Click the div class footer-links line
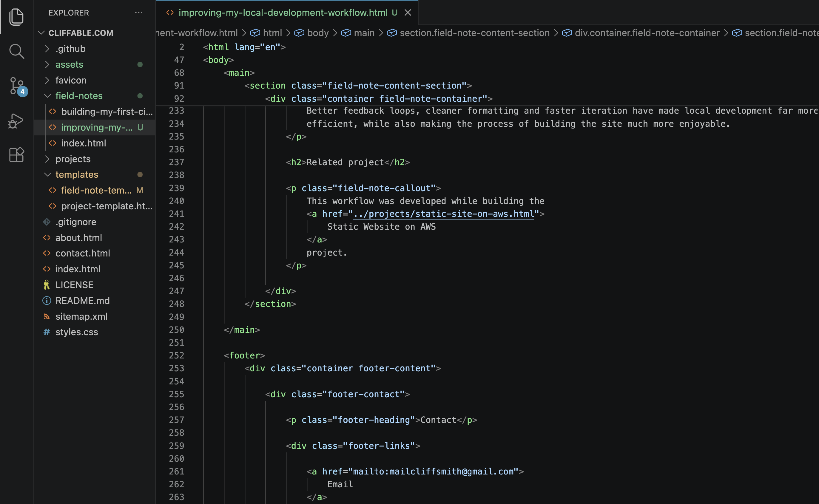Screen dimensions: 819x504 pyautogui.click(x=353, y=446)
